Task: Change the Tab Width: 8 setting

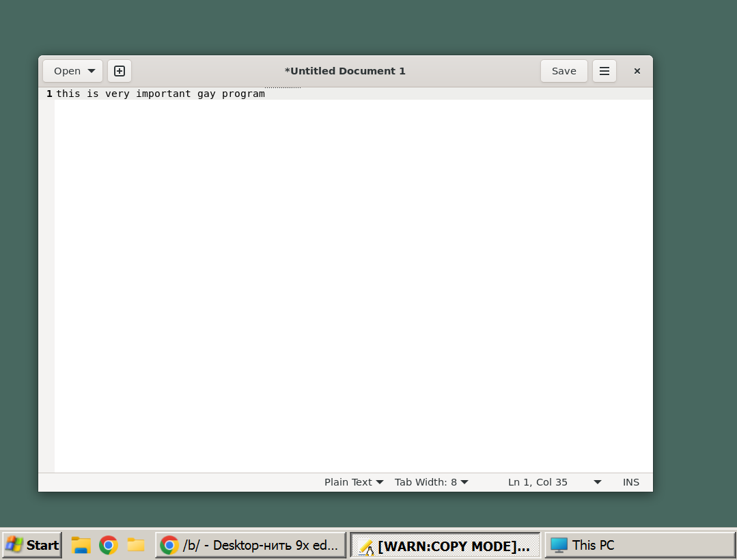Action: [x=431, y=482]
